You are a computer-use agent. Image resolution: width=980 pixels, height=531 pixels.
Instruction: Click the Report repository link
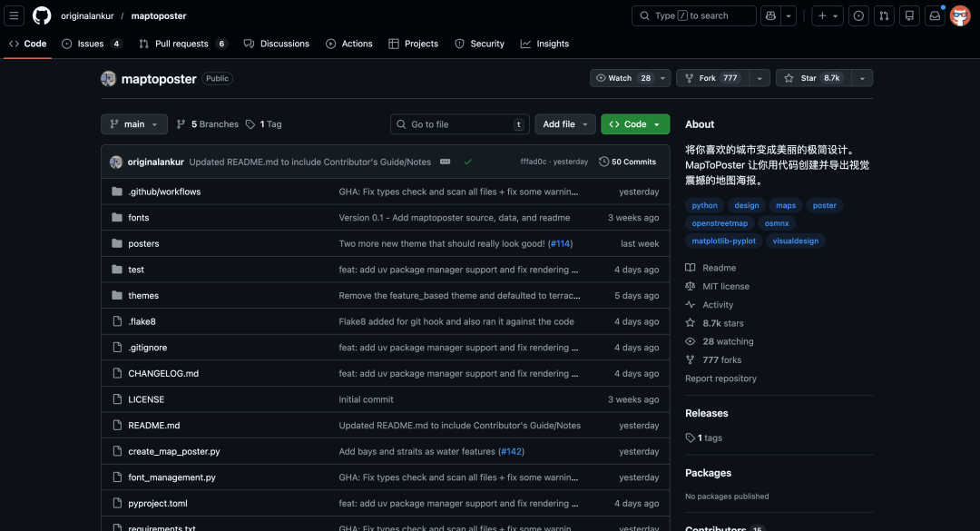coord(720,378)
